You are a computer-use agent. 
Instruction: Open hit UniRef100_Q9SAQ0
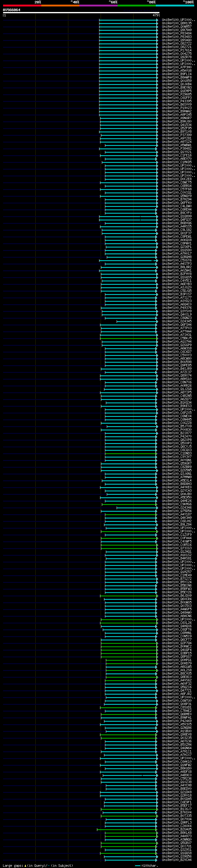coord(177,40)
